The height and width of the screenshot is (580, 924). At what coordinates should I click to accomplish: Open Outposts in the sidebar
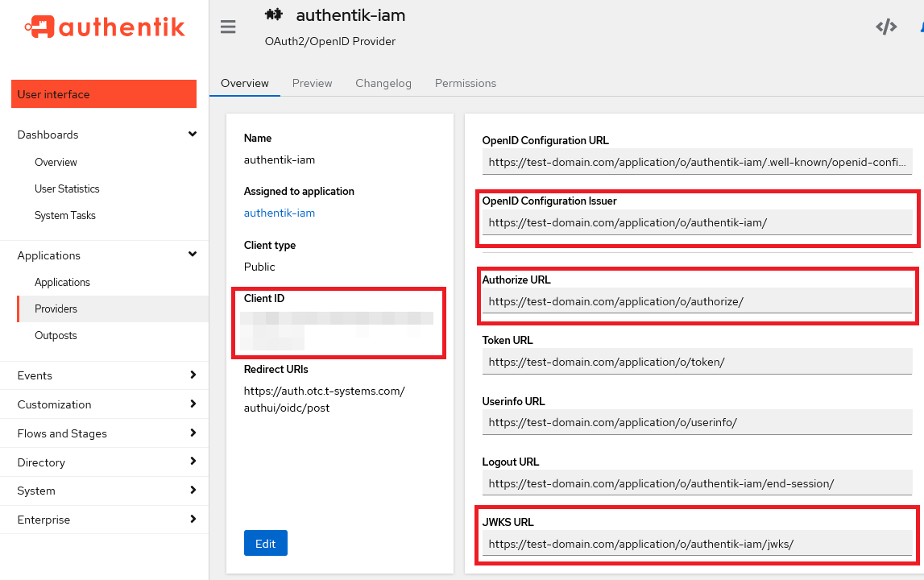point(56,335)
